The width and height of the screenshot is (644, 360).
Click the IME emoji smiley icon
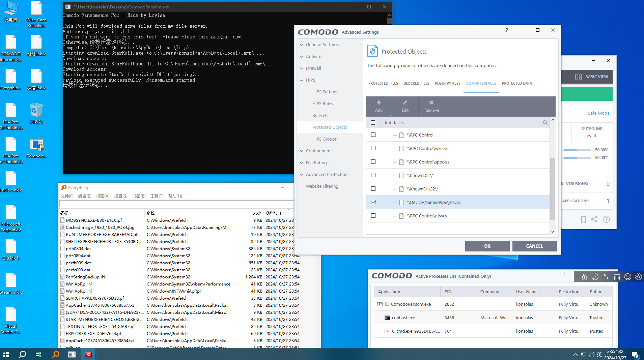(x=627, y=277)
